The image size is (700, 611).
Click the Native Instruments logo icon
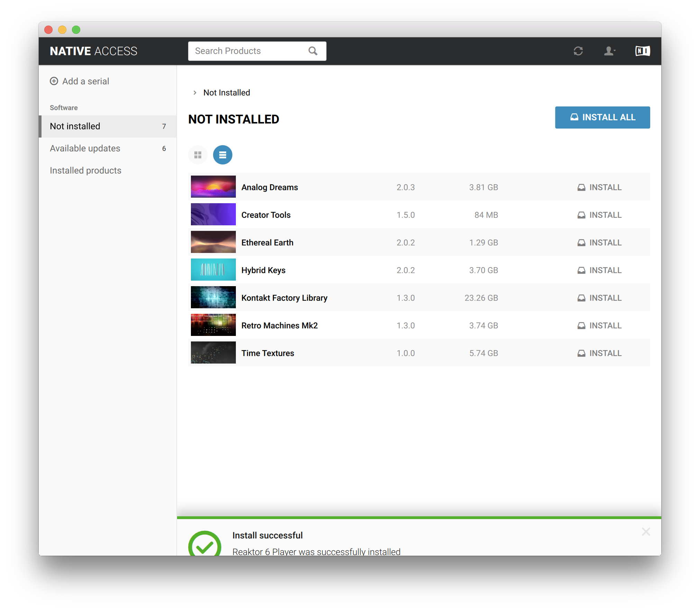642,51
